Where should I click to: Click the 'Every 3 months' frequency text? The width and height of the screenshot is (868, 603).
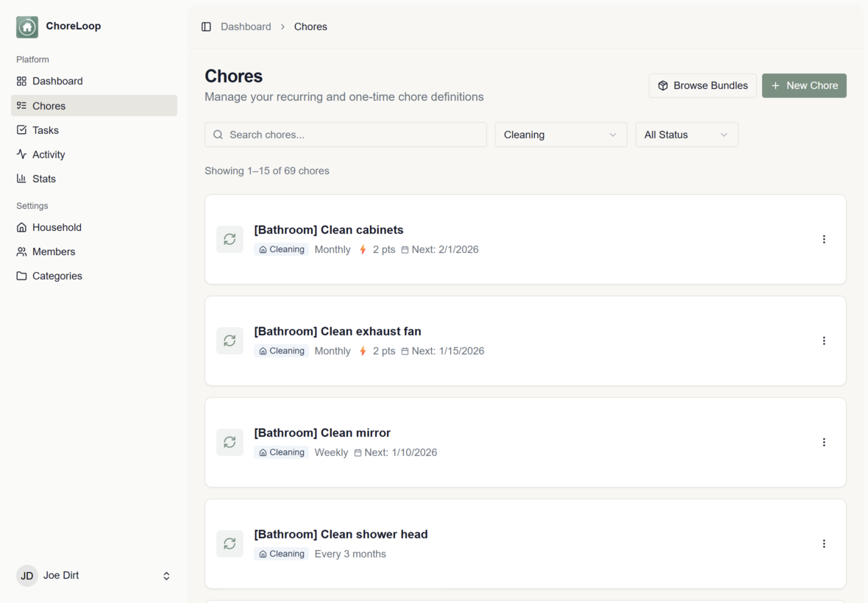(350, 554)
